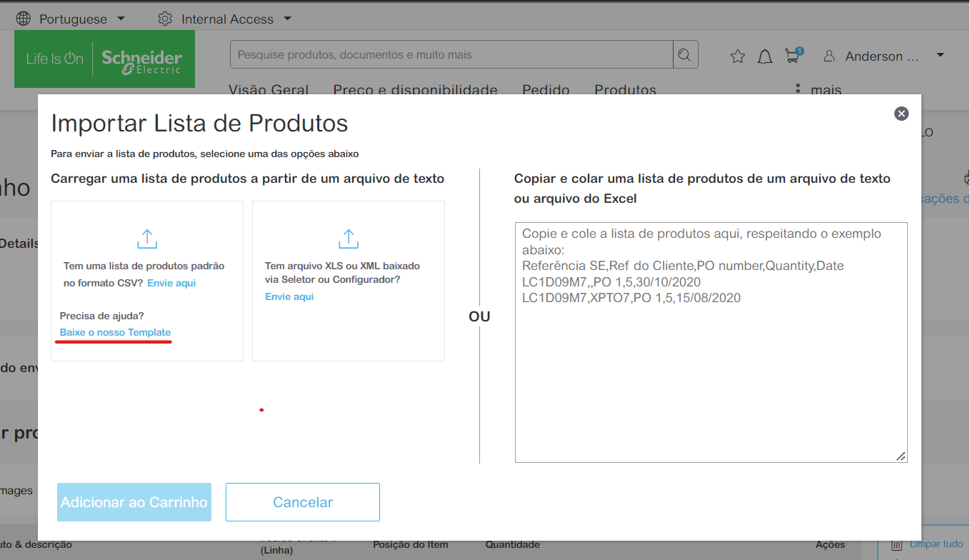Click 'Envie aqui' link for CSV
The width and height of the screenshot is (970, 560).
pyautogui.click(x=171, y=283)
